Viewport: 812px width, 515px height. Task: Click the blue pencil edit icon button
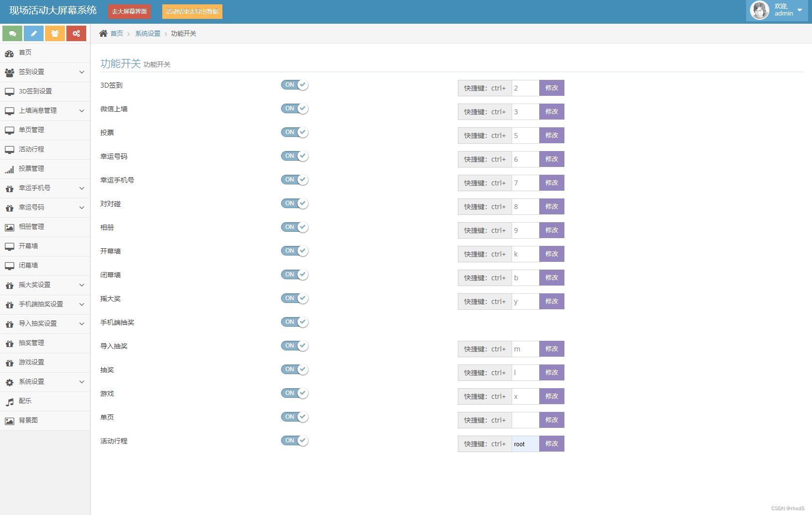pyautogui.click(x=33, y=33)
